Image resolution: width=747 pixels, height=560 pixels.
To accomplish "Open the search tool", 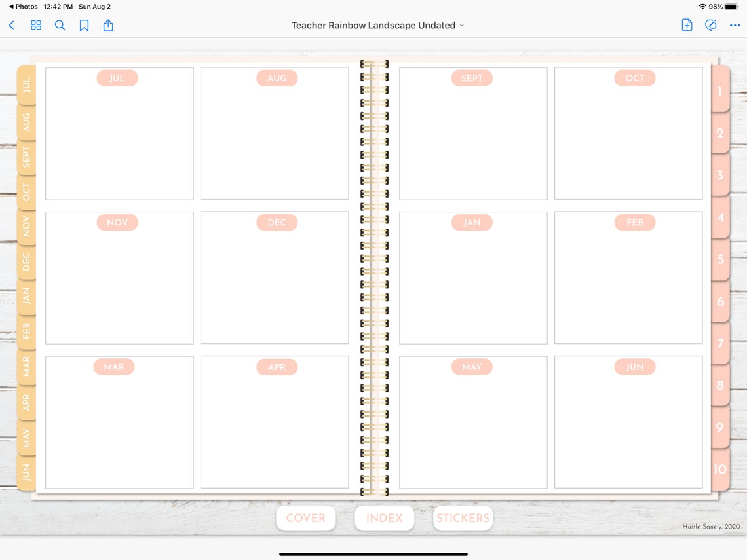I will [60, 26].
